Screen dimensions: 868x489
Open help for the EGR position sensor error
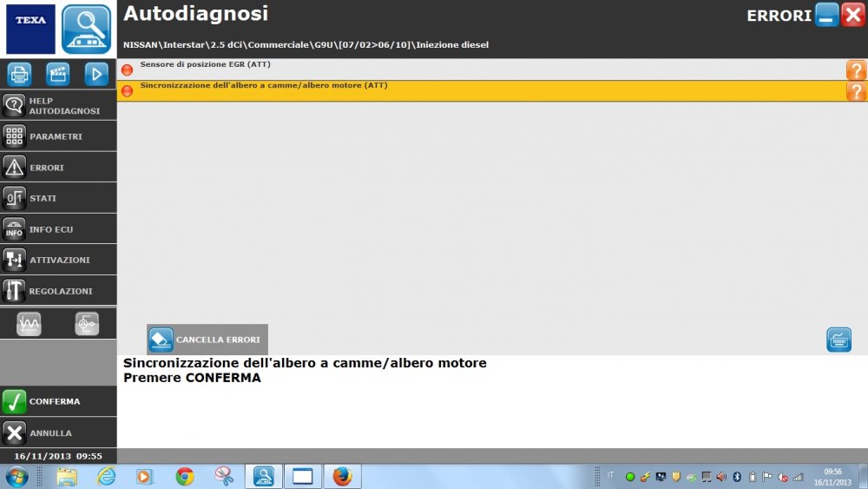pyautogui.click(x=856, y=70)
